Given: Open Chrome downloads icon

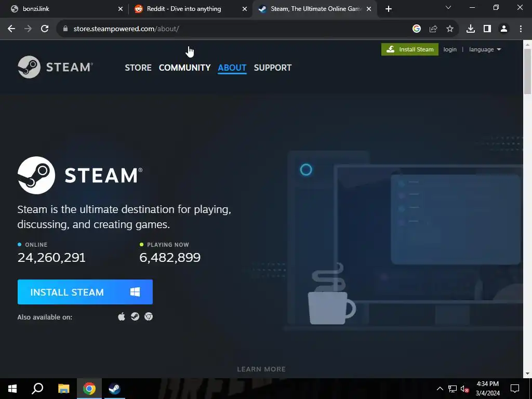Looking at the screenshot, I should tap(471, 29).
